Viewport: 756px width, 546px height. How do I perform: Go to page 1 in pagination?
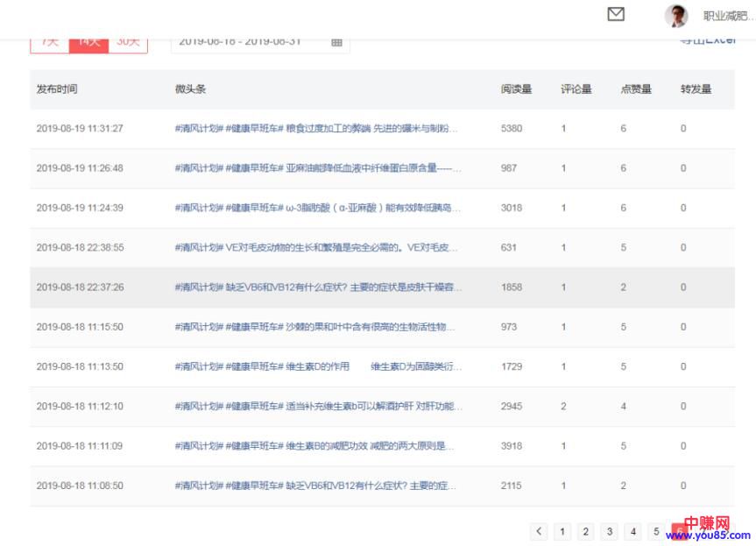562,531
